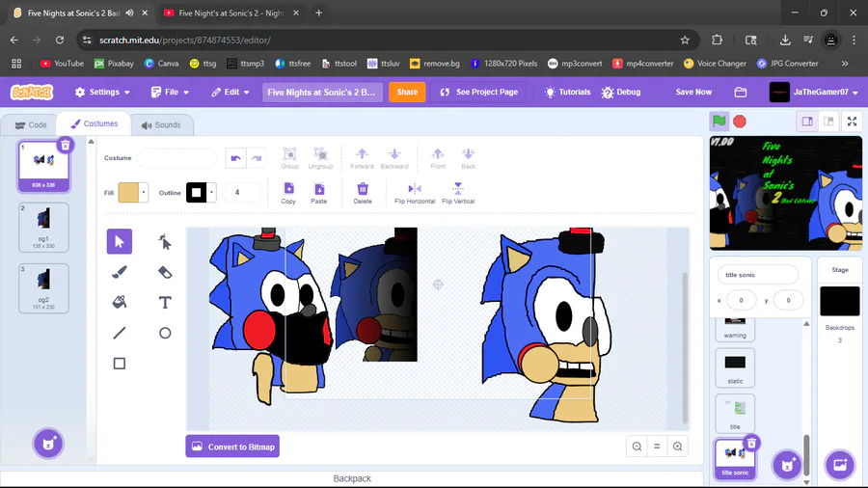Image resolution: width=868 pixels, height=488 pixels.
Task: Expand the Backpack bar
Action: point(352,478)
